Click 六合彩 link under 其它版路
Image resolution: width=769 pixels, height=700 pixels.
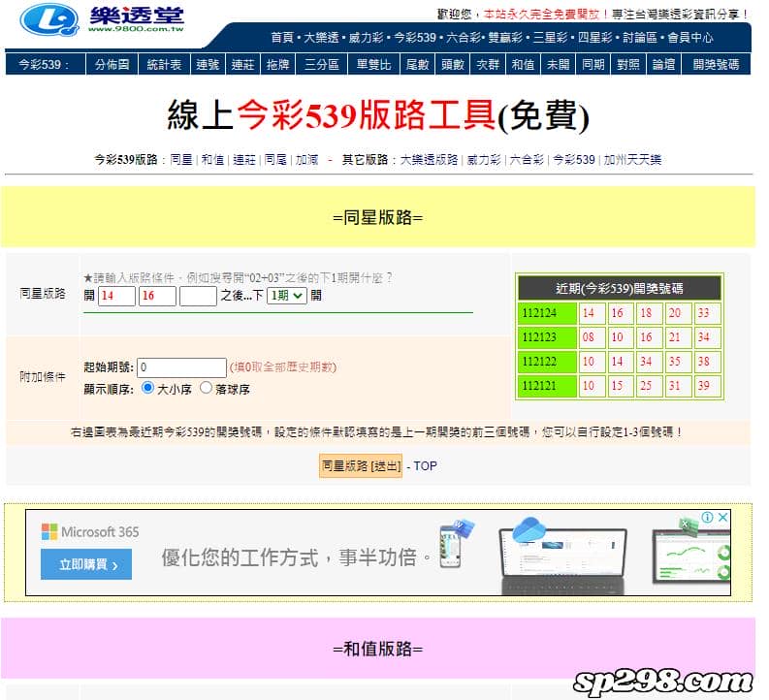(527, 160)
